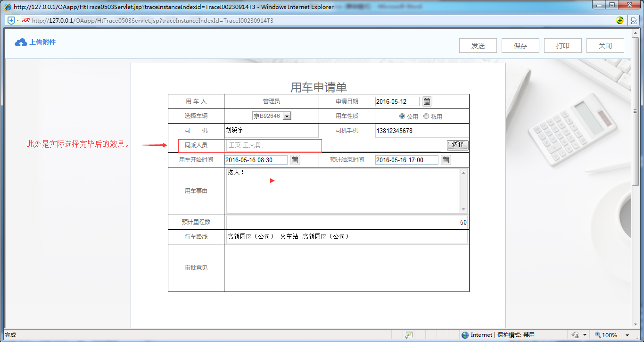
Task: Click the compatibility view icon in address bar
Action: (x=635, y=20)
